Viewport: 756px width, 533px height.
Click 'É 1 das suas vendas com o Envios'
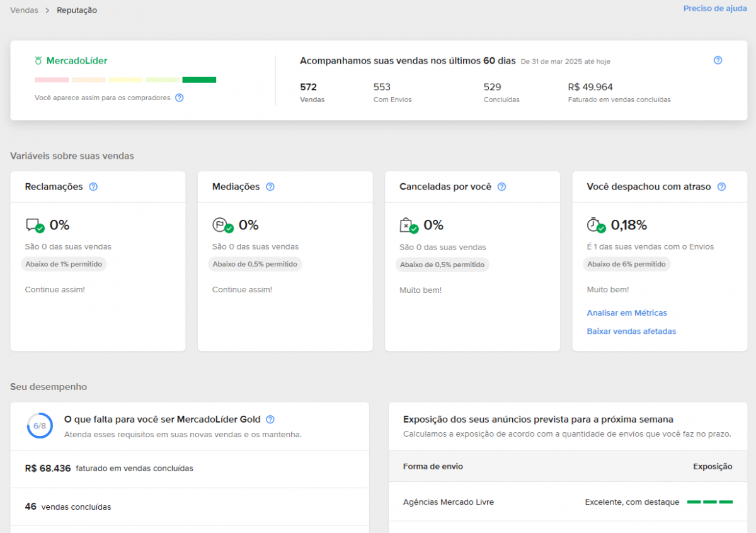point(650,247)
